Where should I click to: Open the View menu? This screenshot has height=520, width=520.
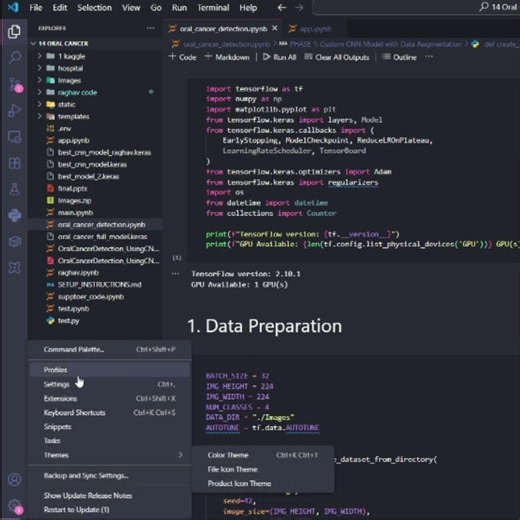point(131,7)
